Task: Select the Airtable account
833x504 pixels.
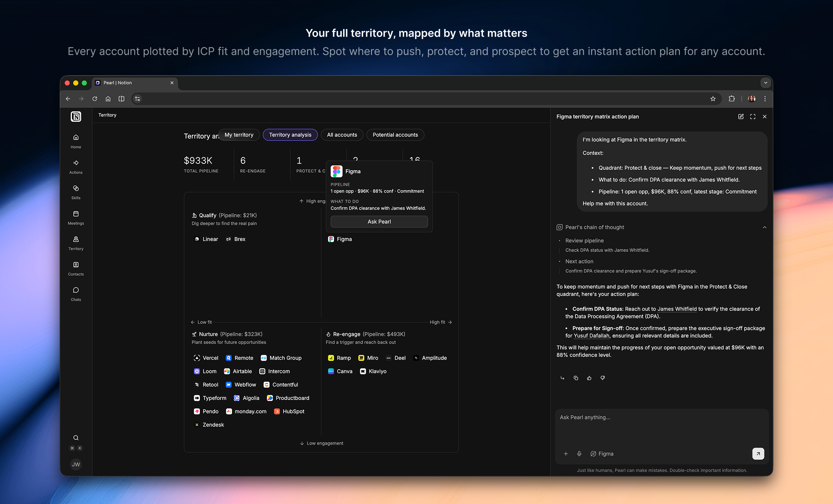Action: [x=238, y=371]
